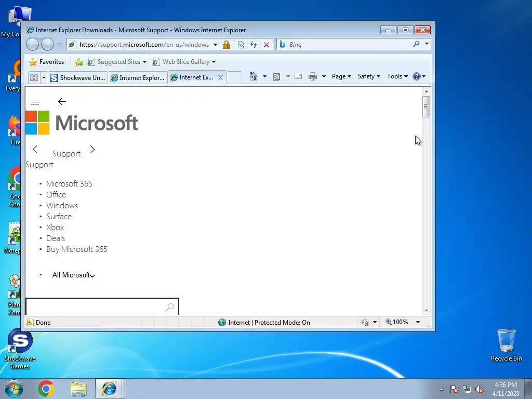Screen dimensions: 532x399
Task: Open the Buy Microsoft 365 link
Action: 77,249
